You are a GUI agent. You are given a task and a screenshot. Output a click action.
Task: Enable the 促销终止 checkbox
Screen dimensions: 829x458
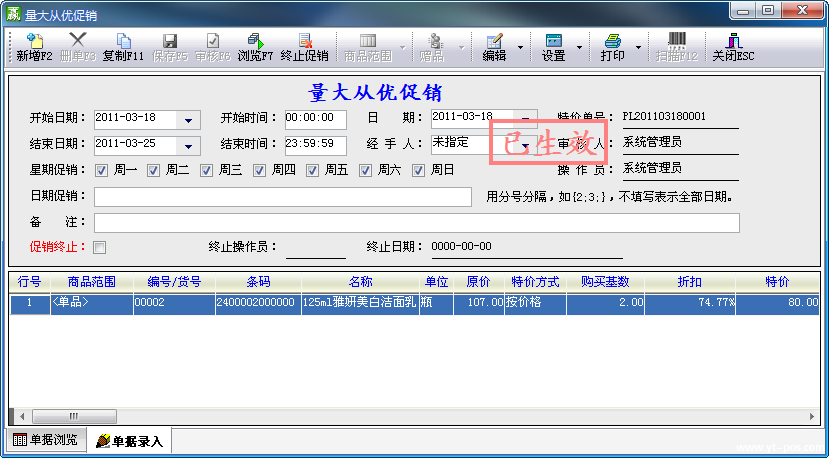(x=100, y=247)
